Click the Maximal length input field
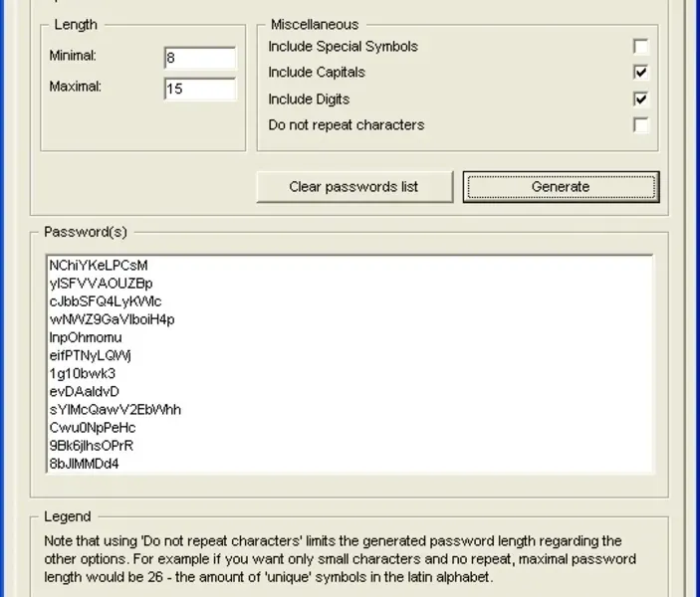 (200, 89)
